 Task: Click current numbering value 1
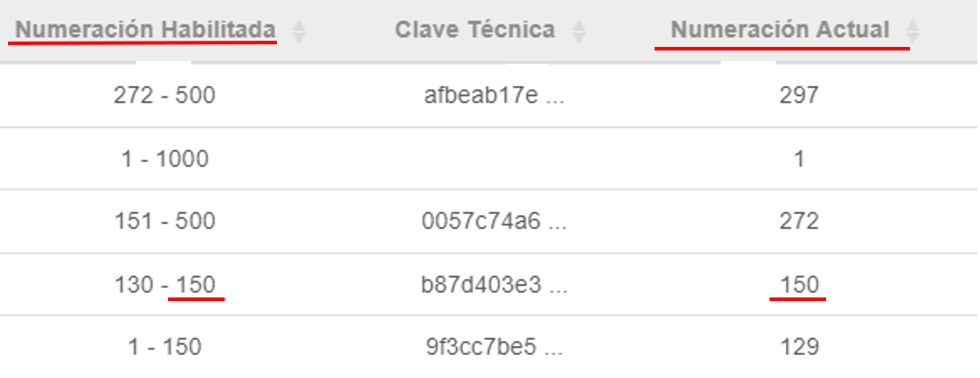(799, 159)
